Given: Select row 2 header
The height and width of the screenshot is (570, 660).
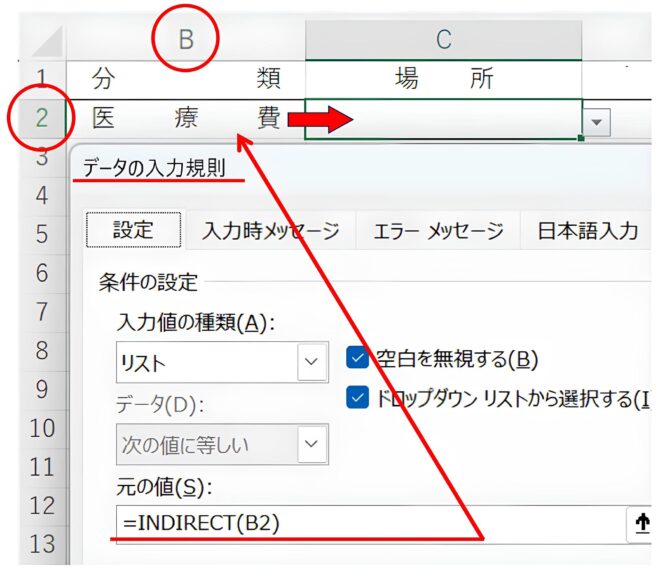Looking at the screenshot, I should tap(42, 118).
